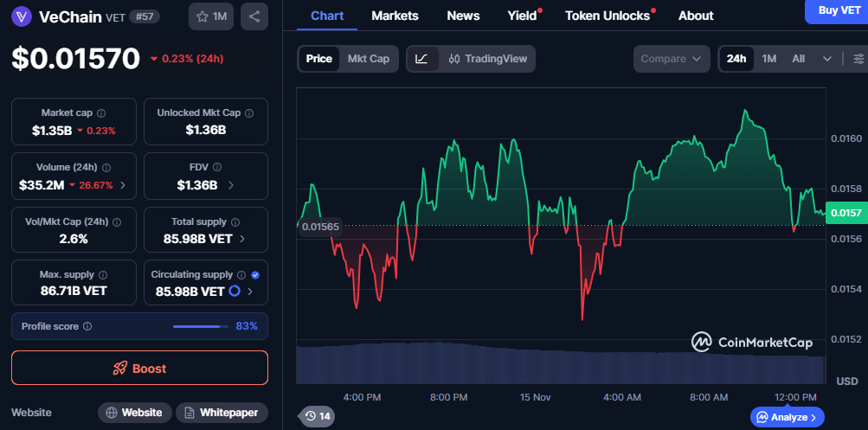
Task: Click the Vol/Mkt Cap (24h) info icon
Action: (118, 221)
